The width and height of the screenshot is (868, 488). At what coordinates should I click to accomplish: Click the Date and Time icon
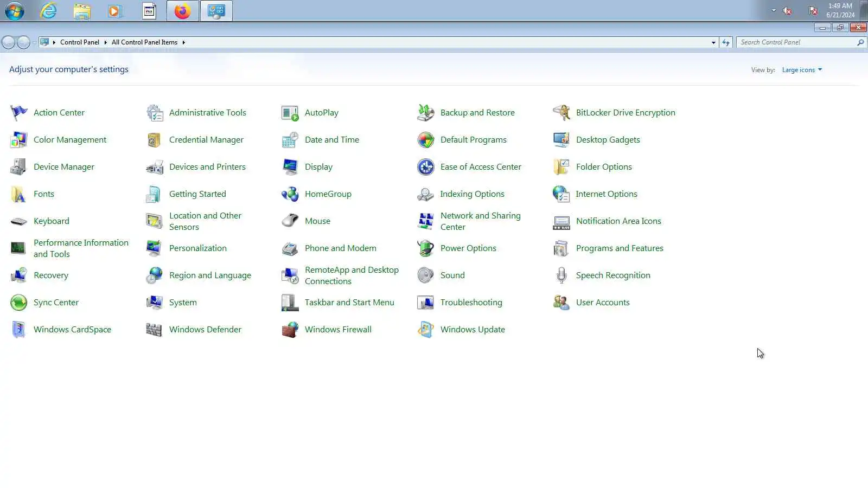(290, 140)
